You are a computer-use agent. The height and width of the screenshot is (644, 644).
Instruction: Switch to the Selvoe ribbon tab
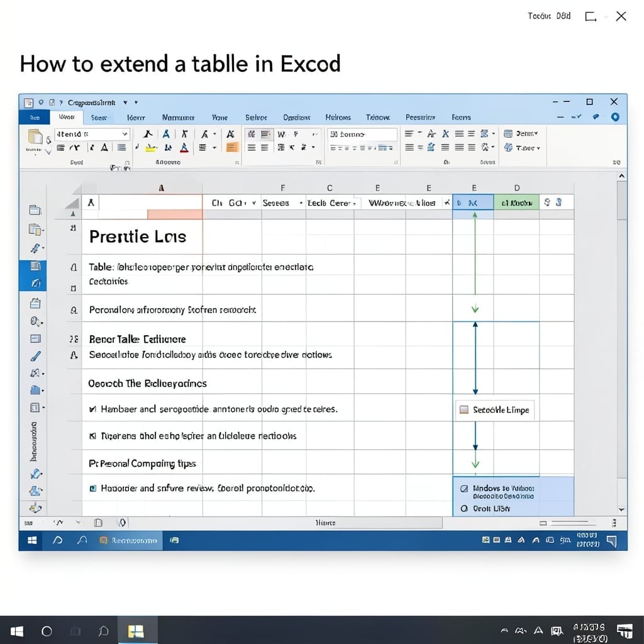point(257,118)
